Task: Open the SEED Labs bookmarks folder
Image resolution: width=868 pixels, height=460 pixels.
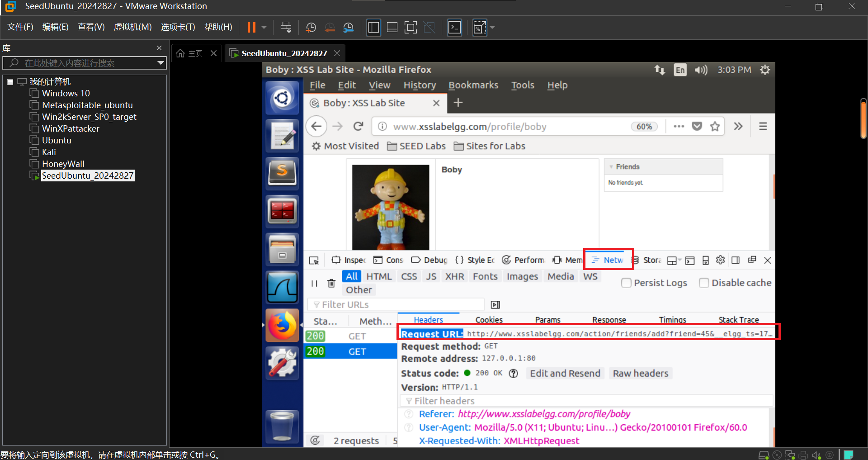Action: tap(416, 146)
